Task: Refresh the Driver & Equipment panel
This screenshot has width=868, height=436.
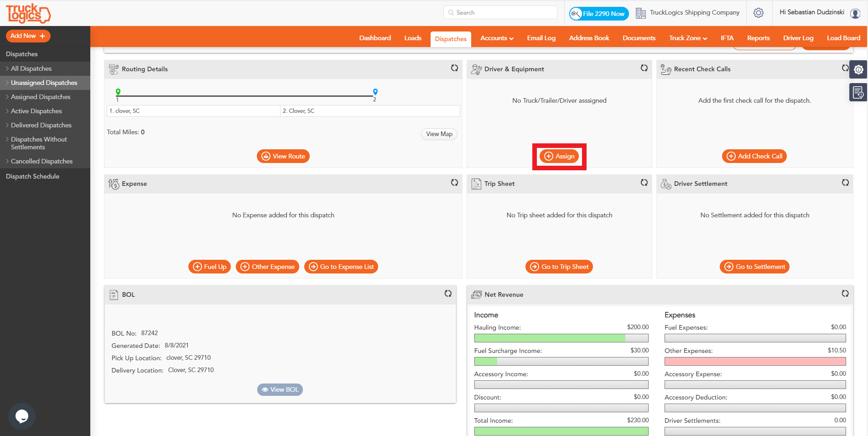Action: tap(644, 68)
